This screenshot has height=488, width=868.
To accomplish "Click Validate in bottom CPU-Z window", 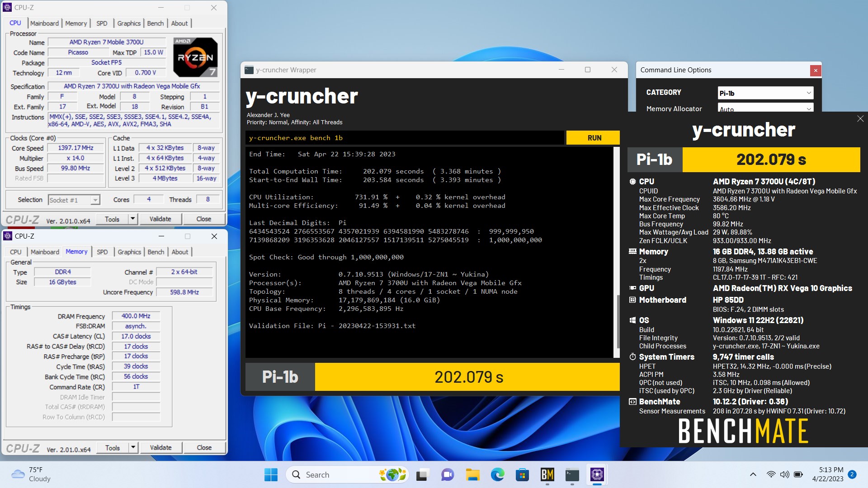I will [160, 447].
